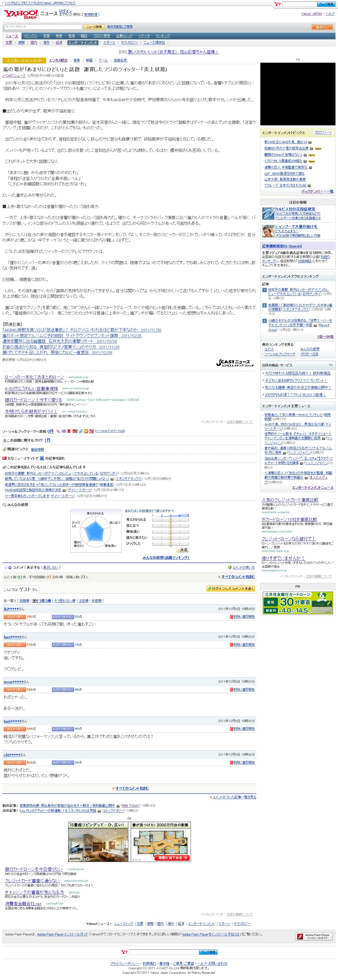Click the J-CASTニュース source link
This screenshot has width=338, height=980.
click(x=14, y=76)
